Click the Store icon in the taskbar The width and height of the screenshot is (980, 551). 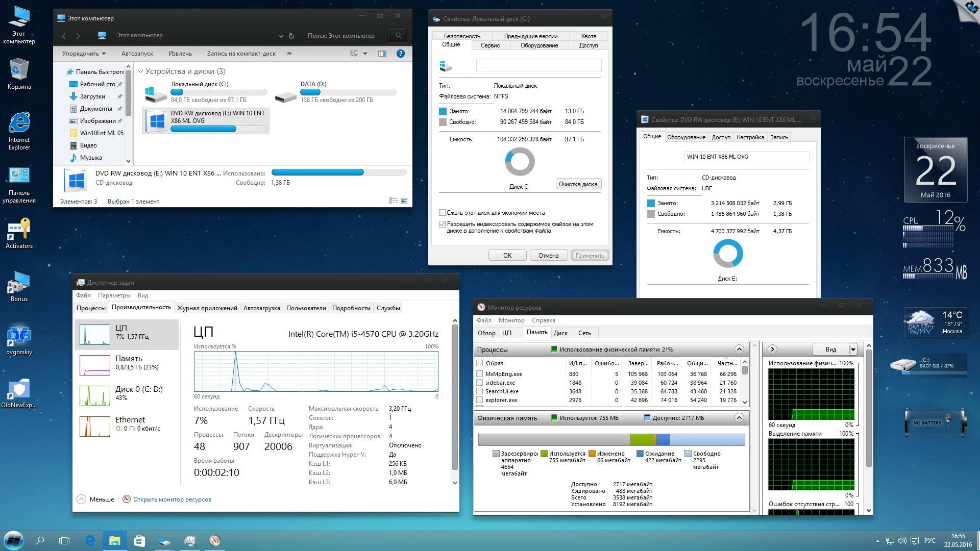pos(139,541)
